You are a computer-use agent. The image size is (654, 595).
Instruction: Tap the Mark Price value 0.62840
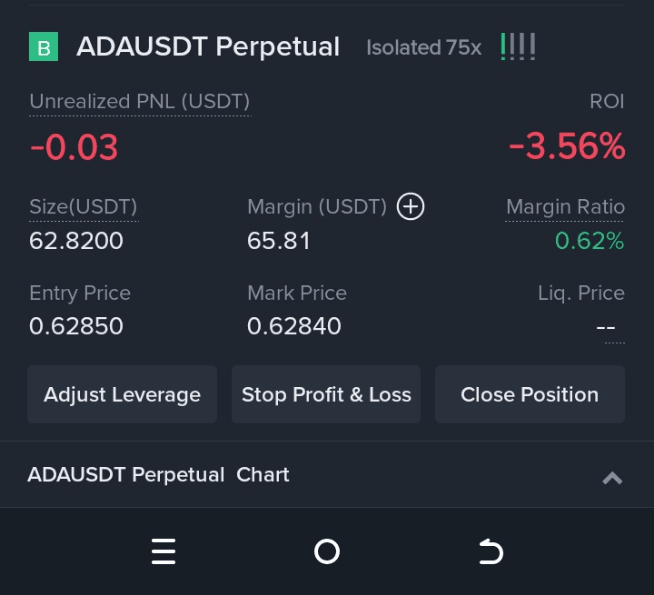coord(294,326)
